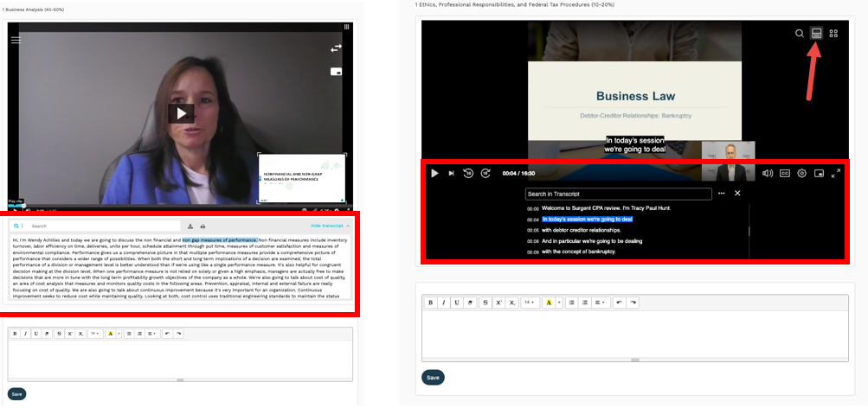Viewport: 868px width, 408px height.
Task: Redo edit in Business Analysis editor
Action: coord(178,334)
